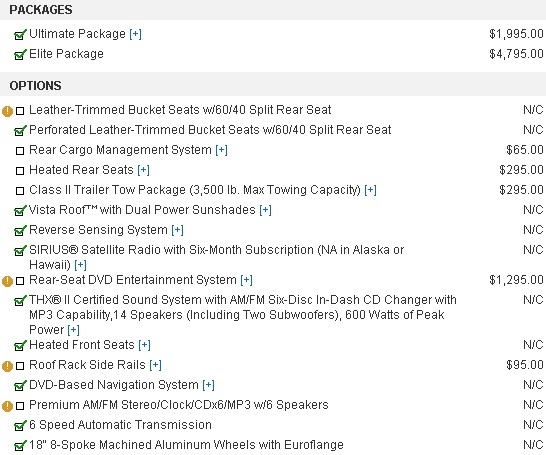Click warning icon beside Roof Rack Side Rails
The image size is (546, 455).
pyautogui.click(x=7, y=366)
